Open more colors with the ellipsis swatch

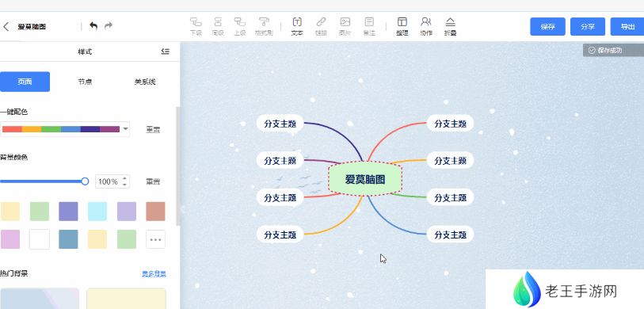point(156,239)
